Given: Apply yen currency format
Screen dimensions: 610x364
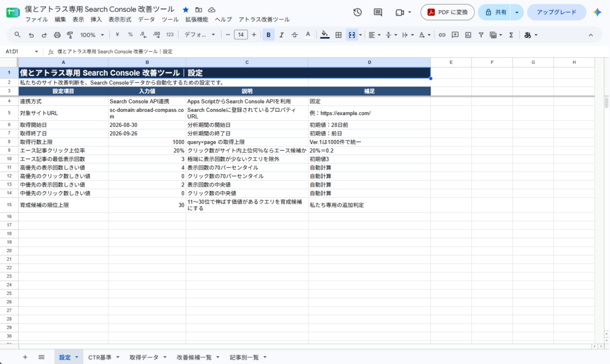Looking at the screenshot, I should 117,35.
